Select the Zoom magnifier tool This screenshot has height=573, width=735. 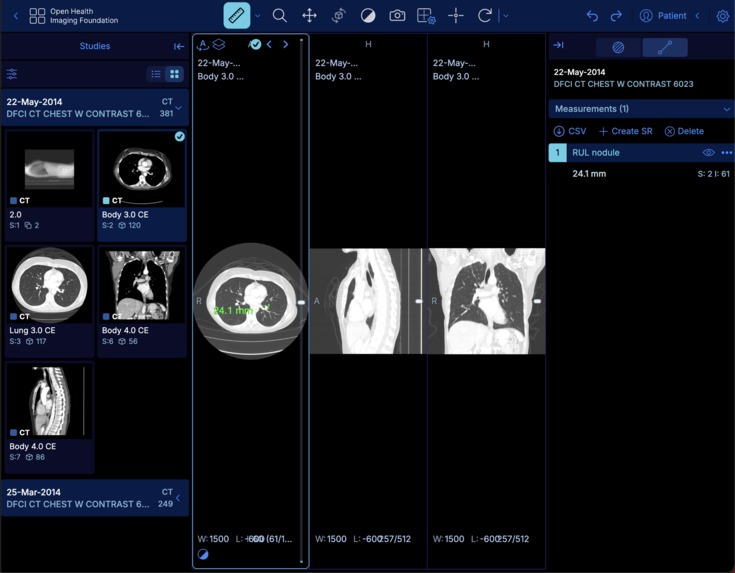pos(279,15)
